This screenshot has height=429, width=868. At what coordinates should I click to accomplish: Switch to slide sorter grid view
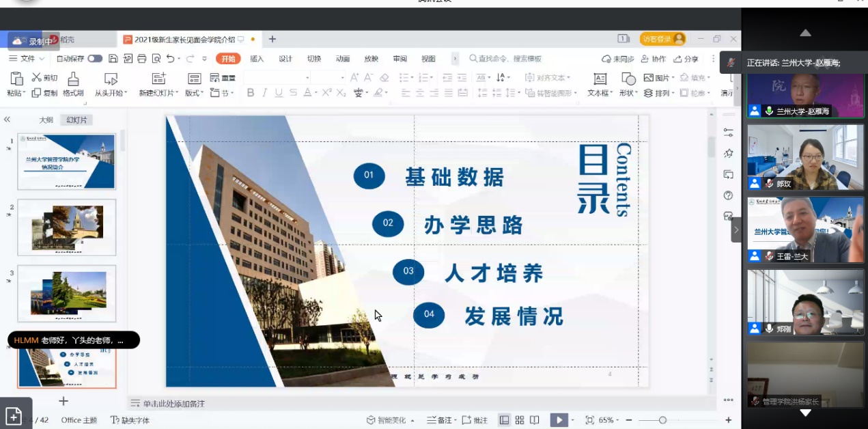pos(520,420)
